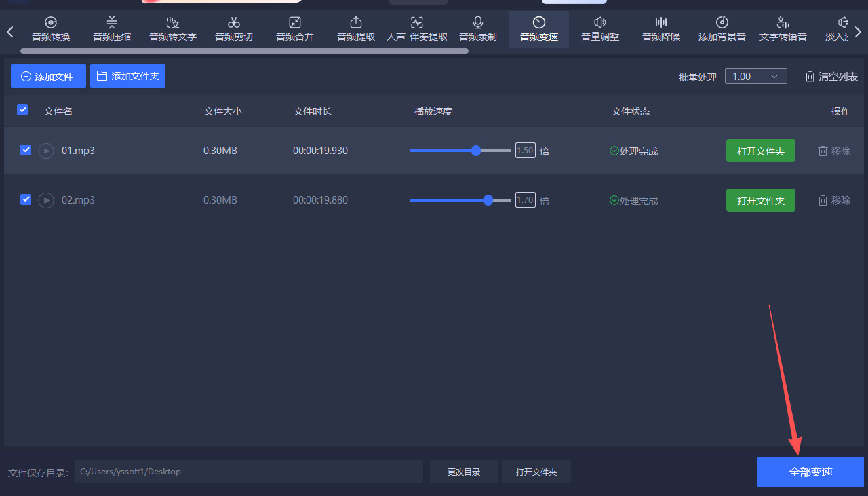Select the 人声-伴奏提取 vocal extraction tool
Viewport: 868px width, 496px height.
point(417,29)
